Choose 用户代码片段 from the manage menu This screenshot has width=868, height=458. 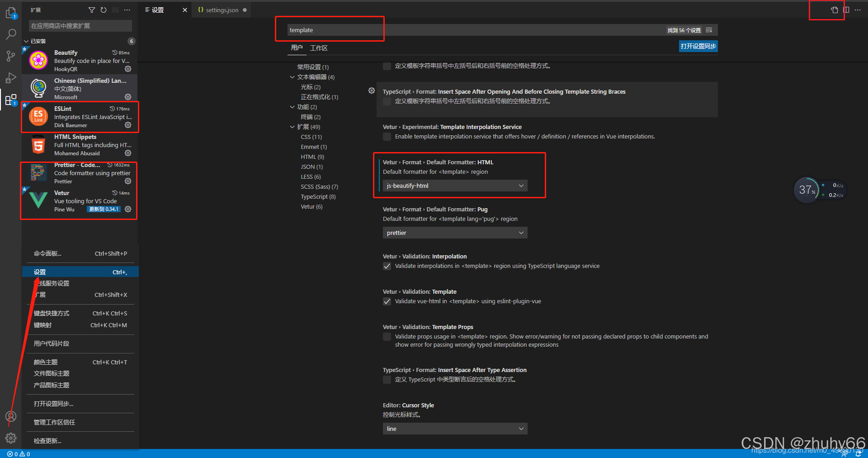[x=80, y=343]
